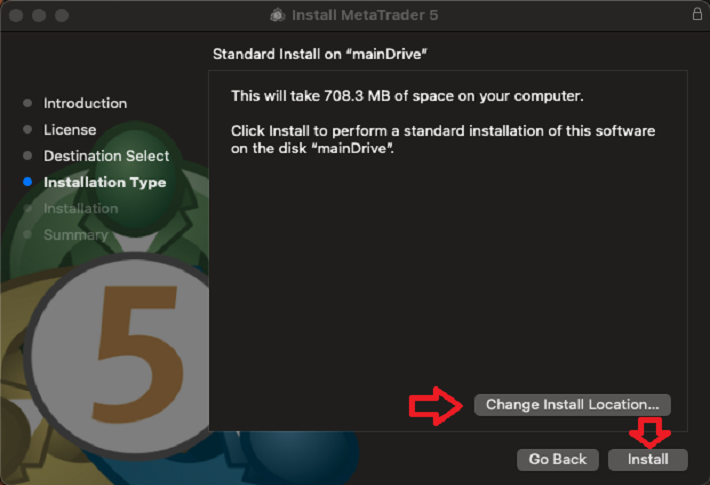Zoom the installer window using the title bar button
The image size is (710, 485).
tap(62, 15)
